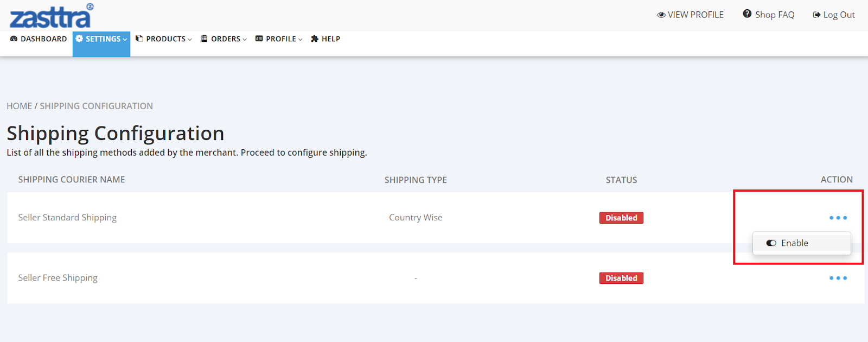Viewport: 868px width, 342px height.
Task: Open action menu for Seller Standard Shipping
Action: [x=838, y=218]
